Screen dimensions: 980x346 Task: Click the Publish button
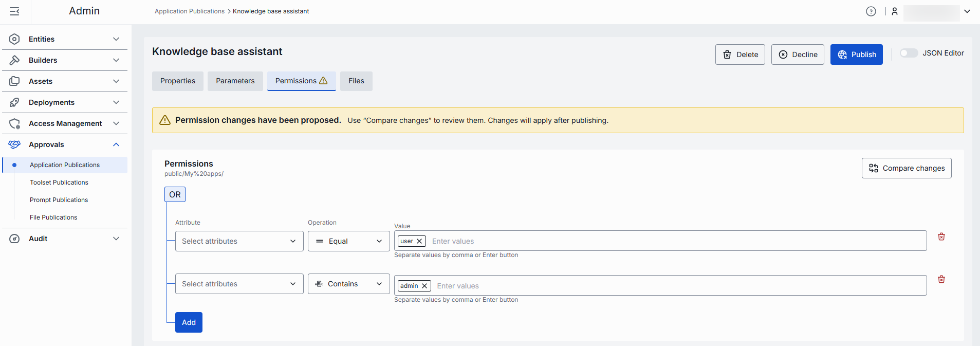[856, 54]
